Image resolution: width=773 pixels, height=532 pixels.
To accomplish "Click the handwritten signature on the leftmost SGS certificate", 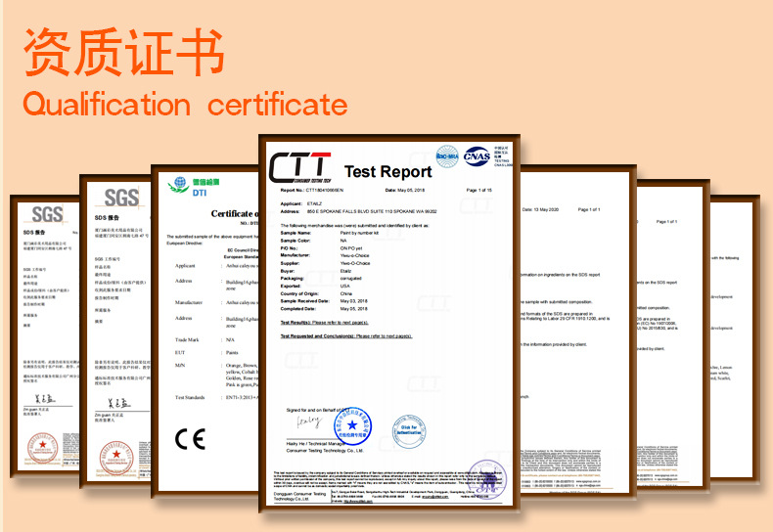I will pos(45,399).
